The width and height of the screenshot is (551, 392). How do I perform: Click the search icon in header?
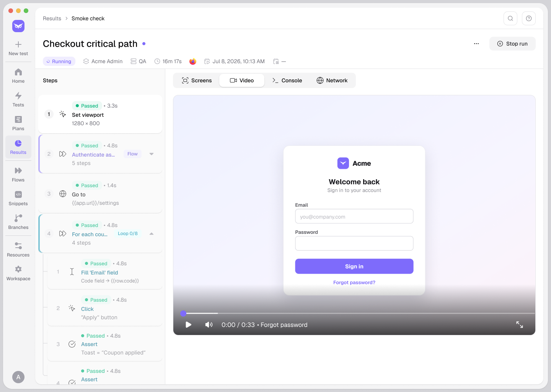click(x=510, y=18)
